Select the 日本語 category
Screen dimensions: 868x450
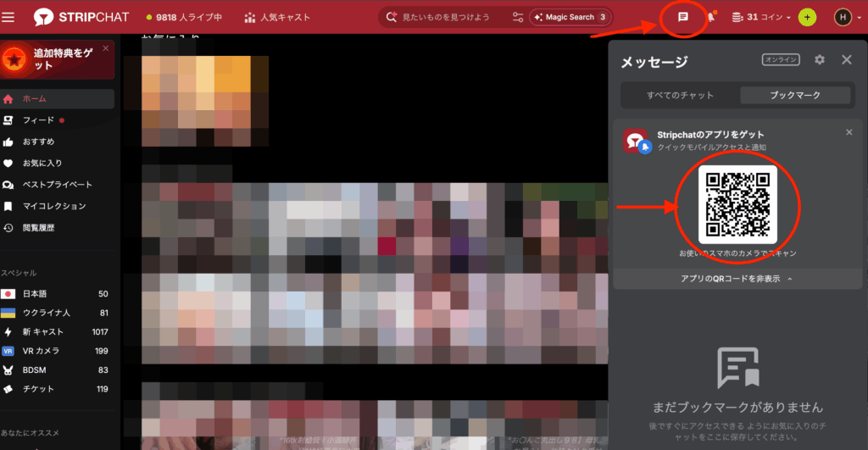[55, 294]
